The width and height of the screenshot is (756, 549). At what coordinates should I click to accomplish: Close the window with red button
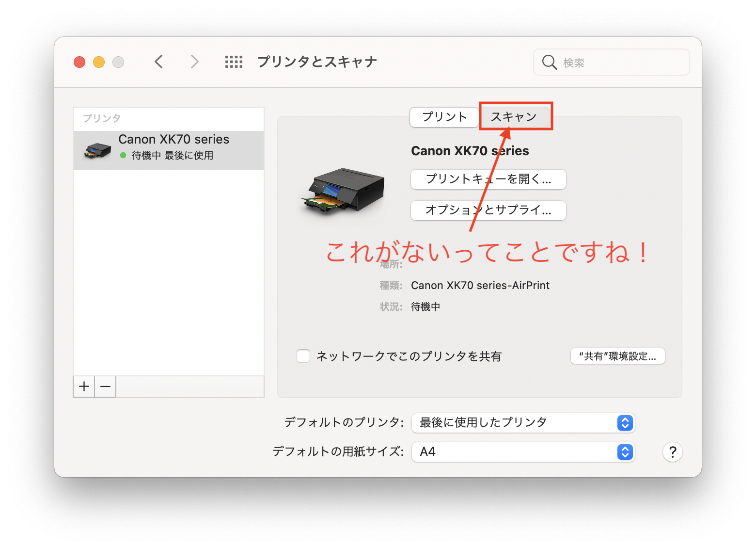pos(79,62)
